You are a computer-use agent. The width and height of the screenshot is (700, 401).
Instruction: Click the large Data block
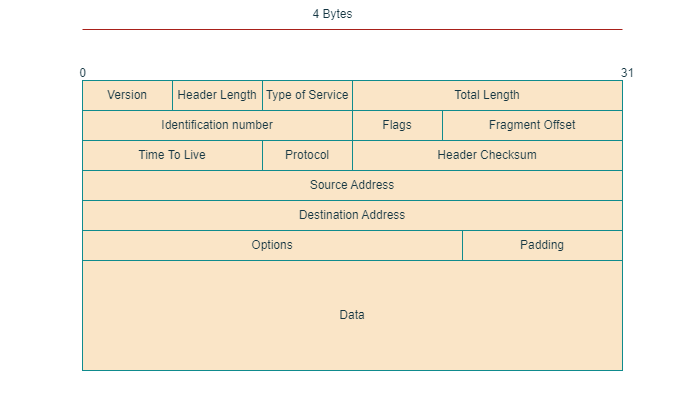point(352,315)
